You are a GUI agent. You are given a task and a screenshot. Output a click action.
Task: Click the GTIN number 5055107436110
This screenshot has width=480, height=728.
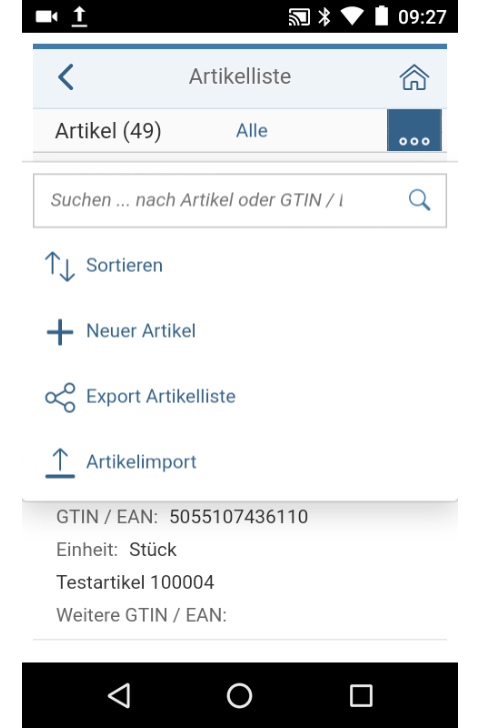coord(239,517)
